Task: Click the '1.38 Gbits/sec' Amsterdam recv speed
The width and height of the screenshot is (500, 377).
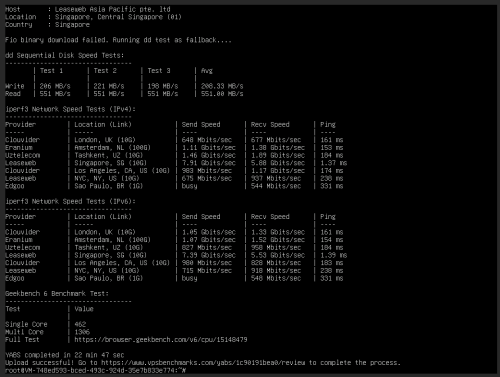Action: [278, 148]
